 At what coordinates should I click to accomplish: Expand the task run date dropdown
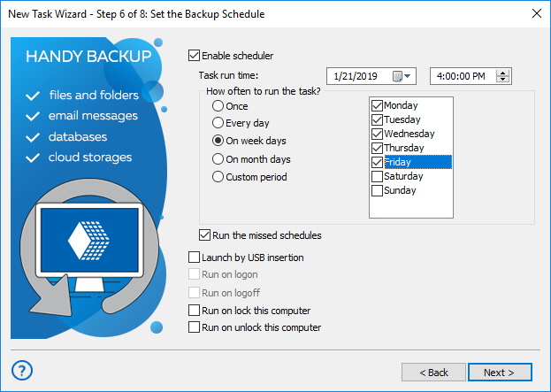[x=409, y=76]
